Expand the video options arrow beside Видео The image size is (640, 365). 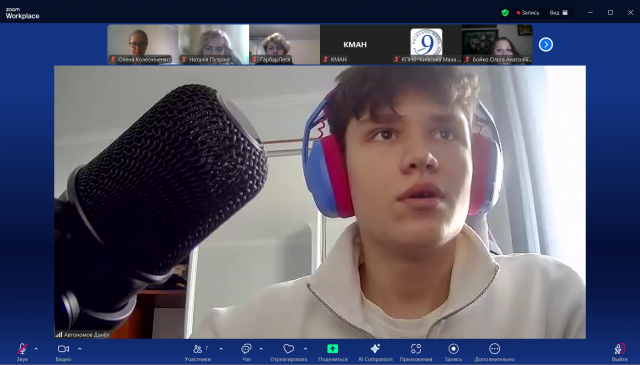80,349
